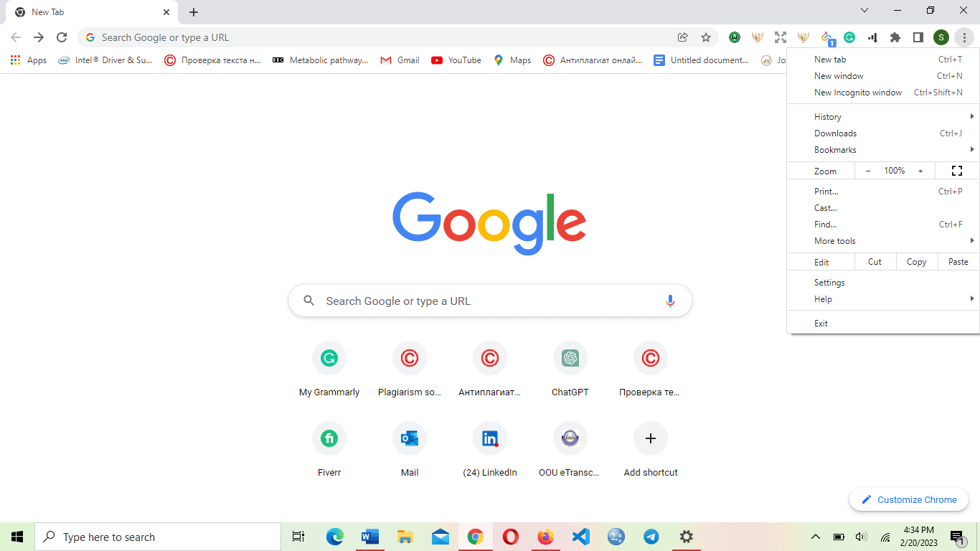980x551 pixels.
Task: Open the profile avatar labeled S
Action: click(x=941, y=37)
